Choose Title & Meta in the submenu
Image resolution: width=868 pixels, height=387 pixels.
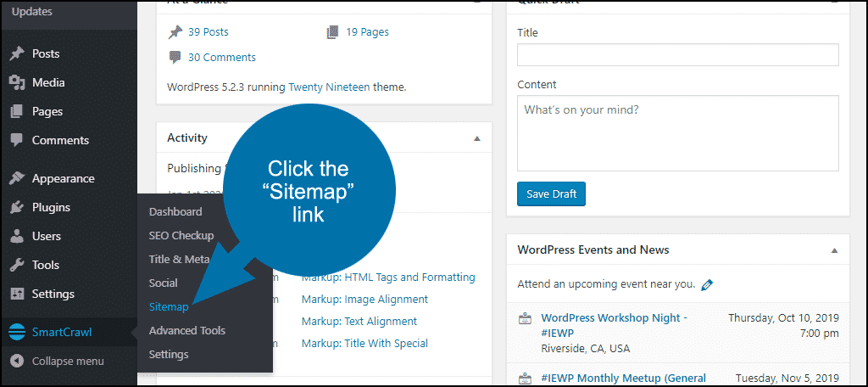[180, 259]
